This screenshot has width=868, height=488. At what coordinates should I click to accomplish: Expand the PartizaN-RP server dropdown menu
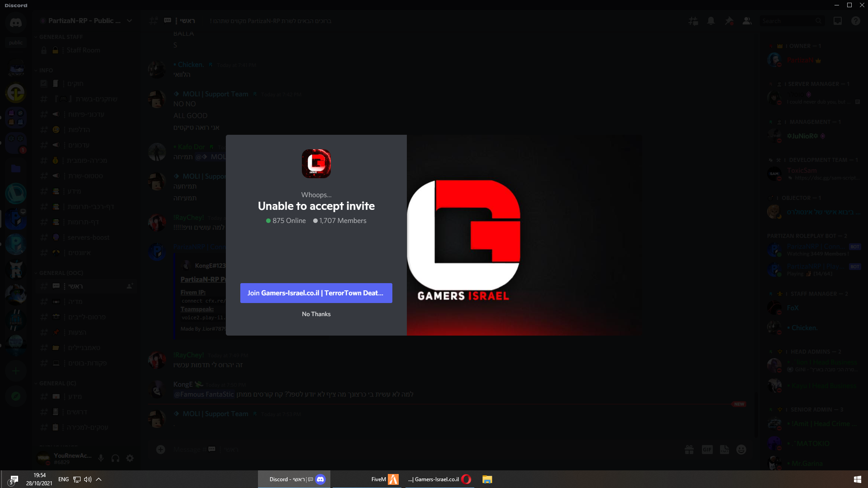coord(129,21)
